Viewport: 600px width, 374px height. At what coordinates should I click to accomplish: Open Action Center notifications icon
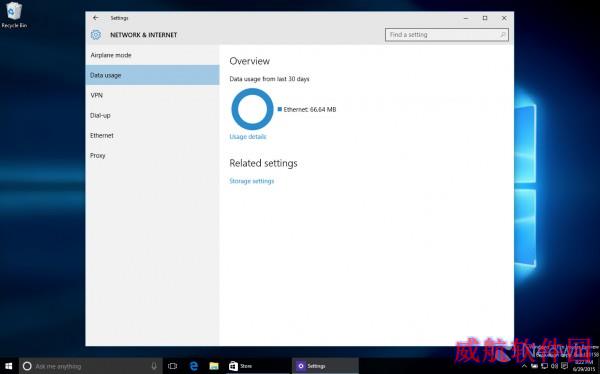tap(564, 366)
